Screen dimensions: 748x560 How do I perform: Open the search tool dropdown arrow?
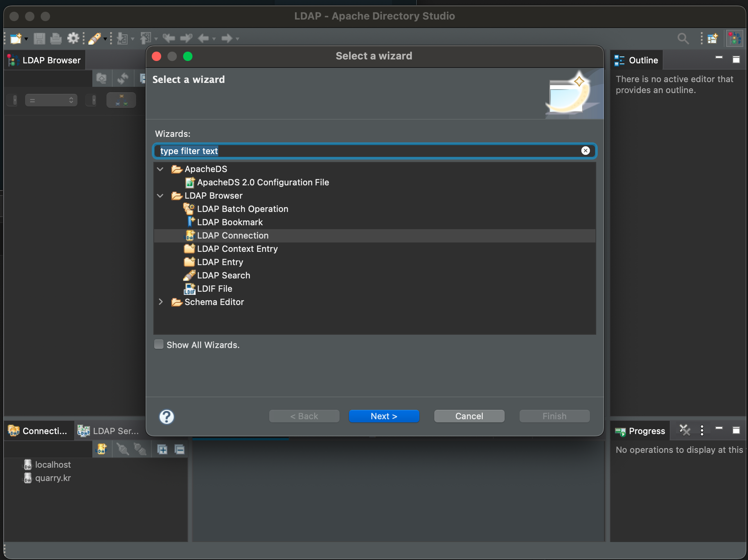tap(105, 39)
